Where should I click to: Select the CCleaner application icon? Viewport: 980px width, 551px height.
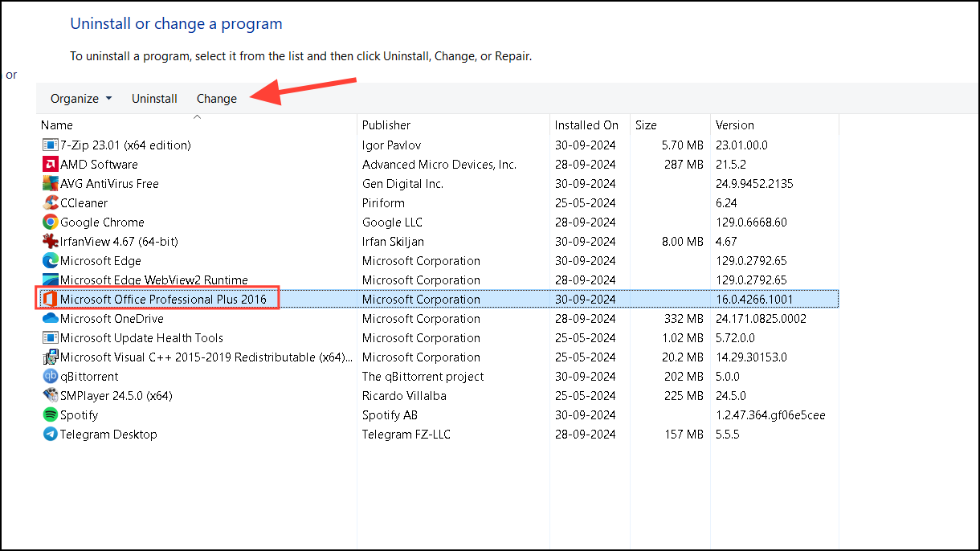click(x=49, y=202)
